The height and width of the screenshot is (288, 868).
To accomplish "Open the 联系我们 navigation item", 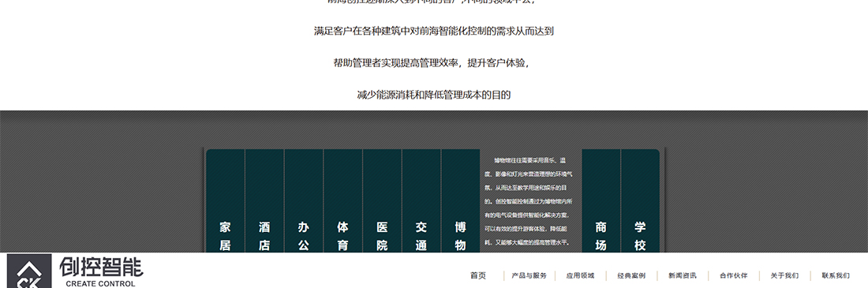I will click(836, 275).
